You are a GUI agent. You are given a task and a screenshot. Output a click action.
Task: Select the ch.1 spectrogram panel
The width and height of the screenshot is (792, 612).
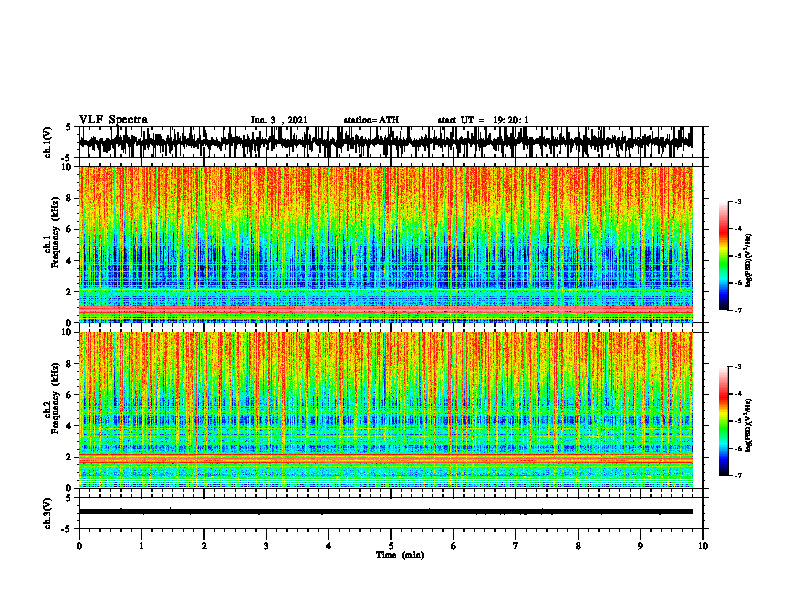tap(386, 244)
